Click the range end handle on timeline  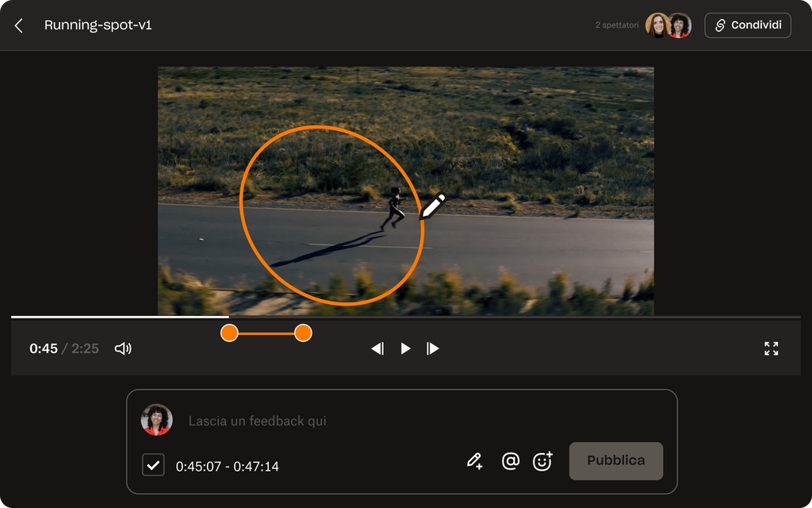pyautogui.click(x=303, y=333)
